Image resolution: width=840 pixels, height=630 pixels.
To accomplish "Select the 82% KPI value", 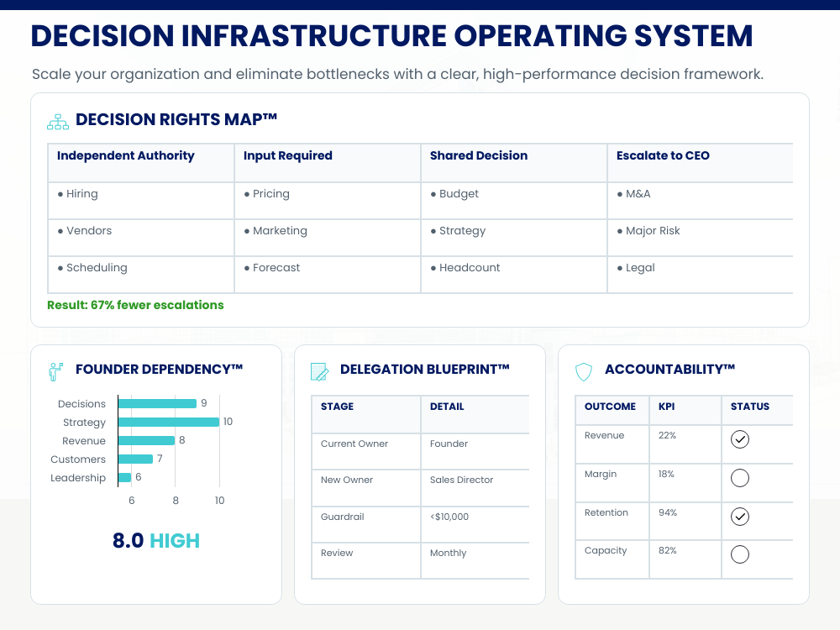I will [685, 559].
